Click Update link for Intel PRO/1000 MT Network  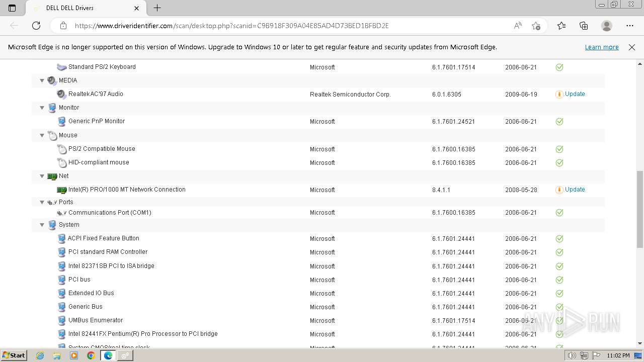pos(575,190)
